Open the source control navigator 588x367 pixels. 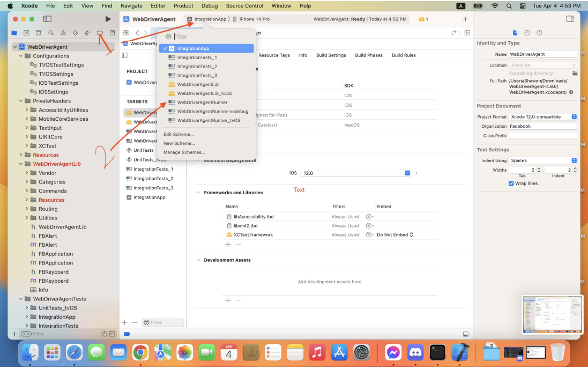point(26,33)
